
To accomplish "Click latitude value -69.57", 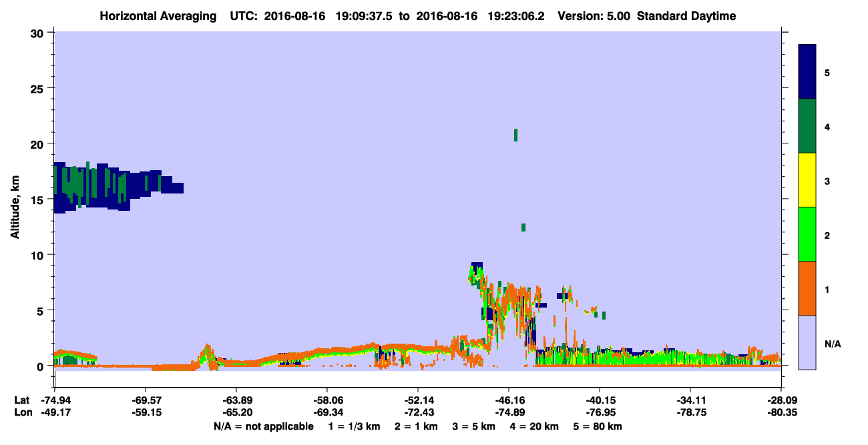I will pos(145,400).
